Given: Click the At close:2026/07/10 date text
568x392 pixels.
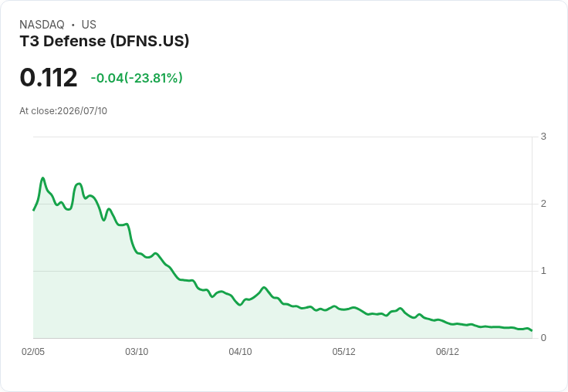Looking at the screenshot, I should [63, 111].
